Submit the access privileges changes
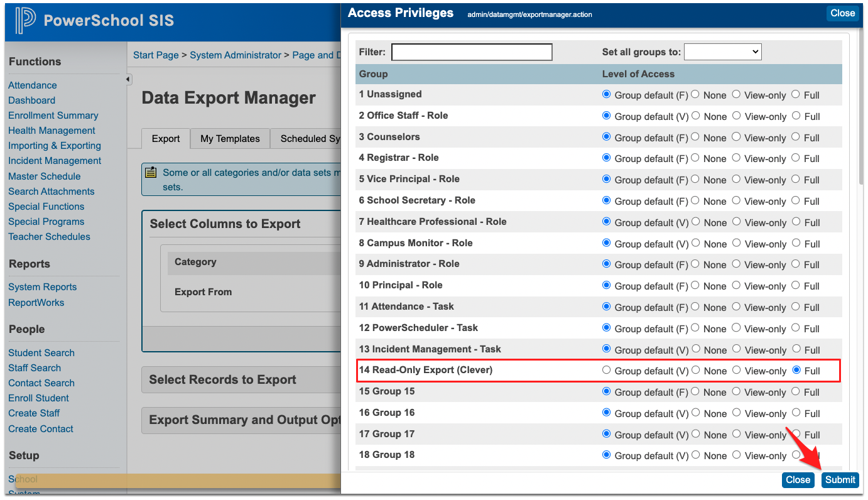Image resolution: width=868 pixels, height=500 pixels. [840, 480]
